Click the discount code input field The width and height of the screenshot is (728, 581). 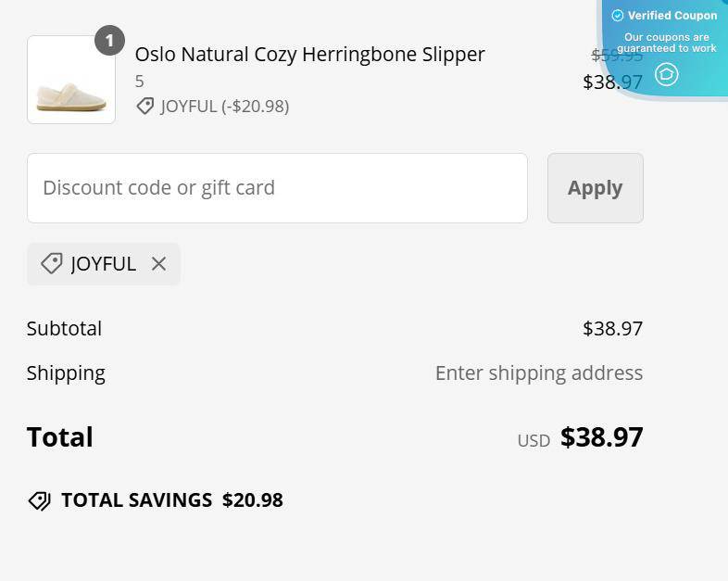click(x=277, y=188)
